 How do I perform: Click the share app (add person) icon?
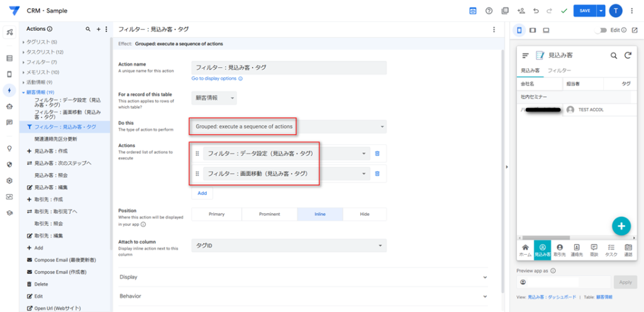point(521,11)
